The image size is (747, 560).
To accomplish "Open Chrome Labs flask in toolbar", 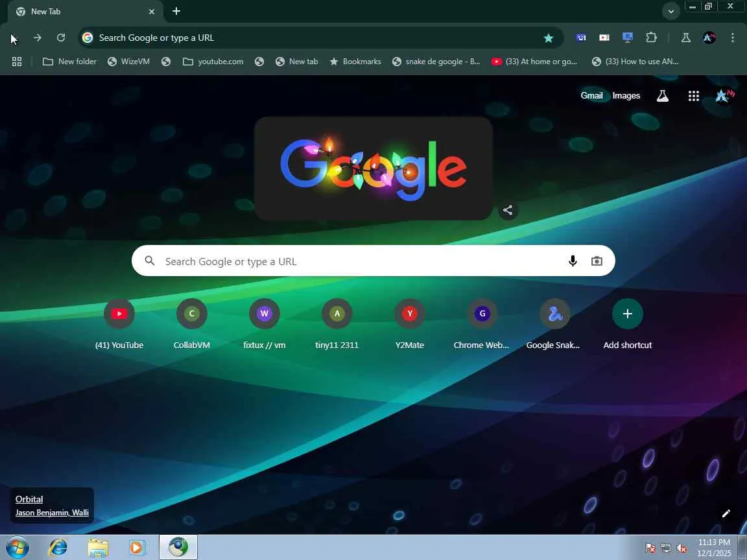I will (x=686, y=38).
